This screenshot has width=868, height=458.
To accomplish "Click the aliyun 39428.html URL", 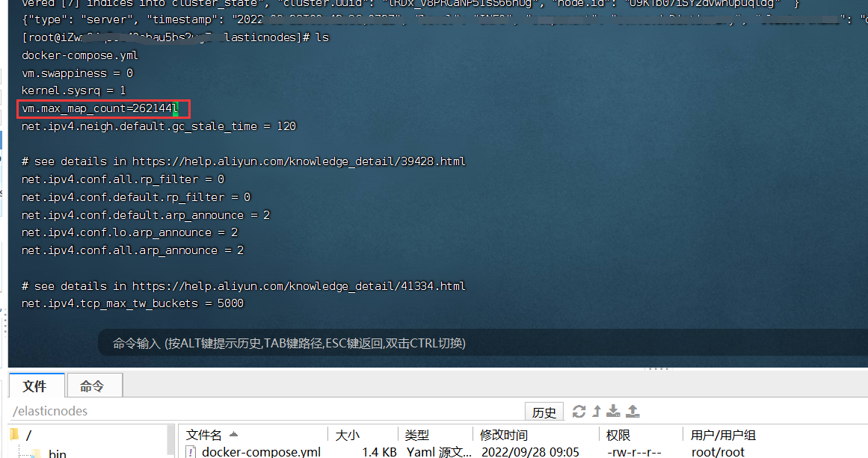I will pyautogui.click(x=299, y=161).
